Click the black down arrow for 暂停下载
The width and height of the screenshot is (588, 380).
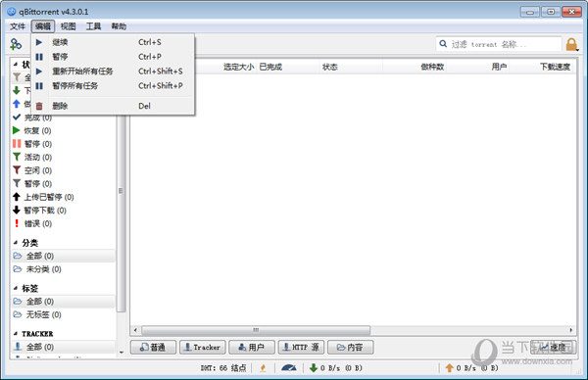(x=17, y=210)
